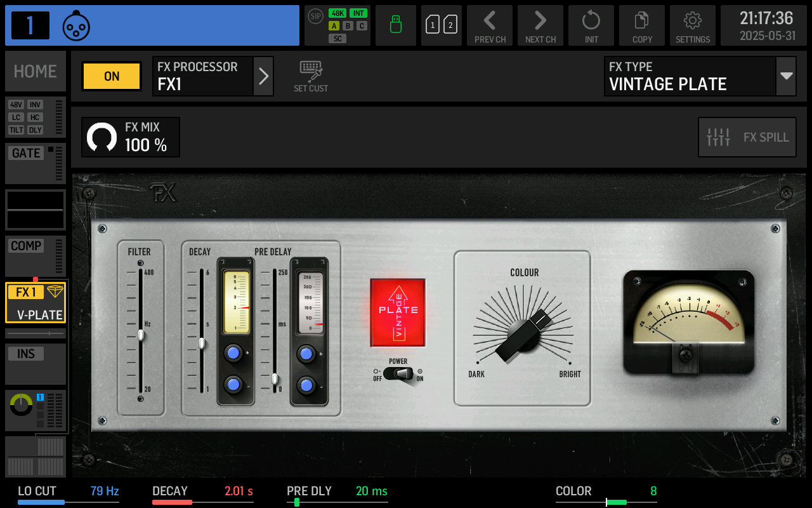Screen dimensions: 812x508
Task: Switch to the HOME tab
Action: (x=36, y=71)
